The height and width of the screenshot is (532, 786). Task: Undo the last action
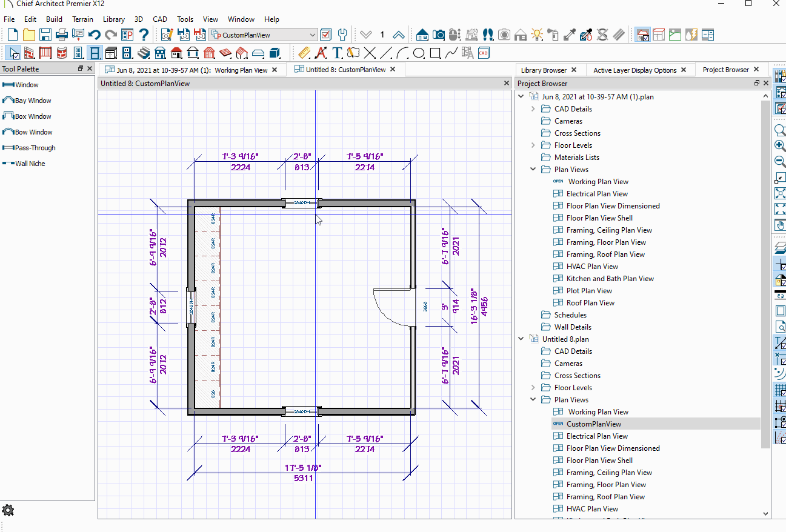pos(94,35)
